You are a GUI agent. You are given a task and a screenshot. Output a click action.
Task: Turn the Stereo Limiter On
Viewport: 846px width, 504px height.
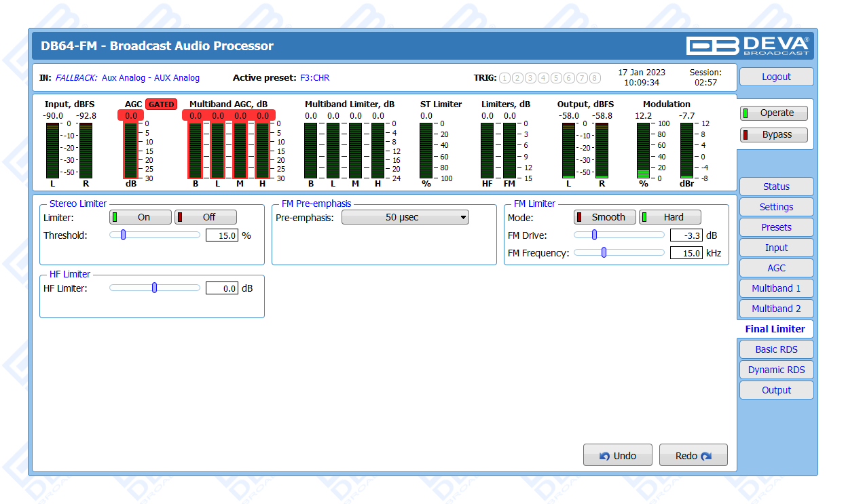coord(141,218)
